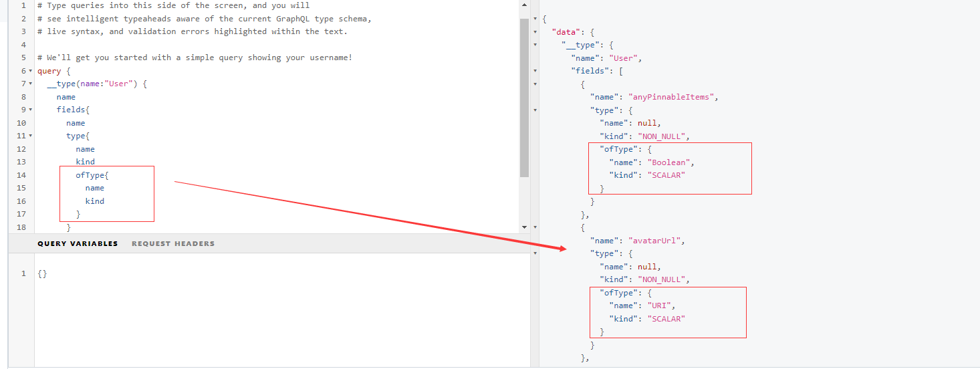Fold the fields{ block on line 9
The height and width of the screenshot is (369, 980).
click(31, 110)
